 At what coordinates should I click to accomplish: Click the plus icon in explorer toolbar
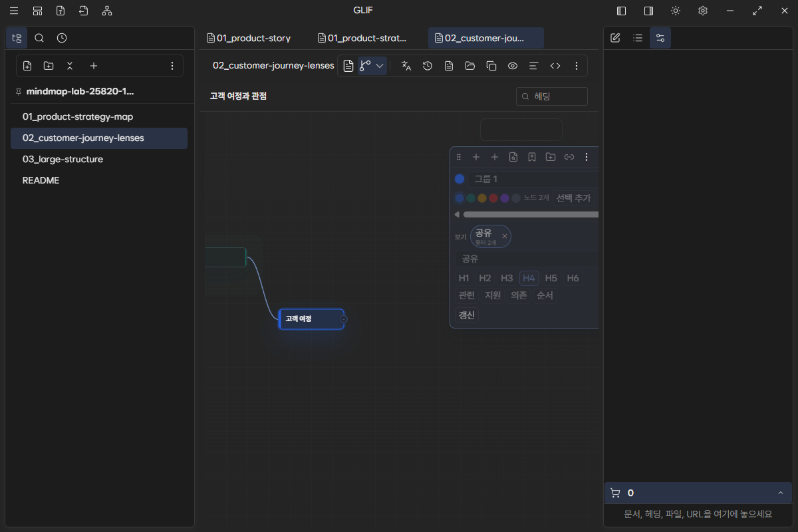tap(94, 66)
